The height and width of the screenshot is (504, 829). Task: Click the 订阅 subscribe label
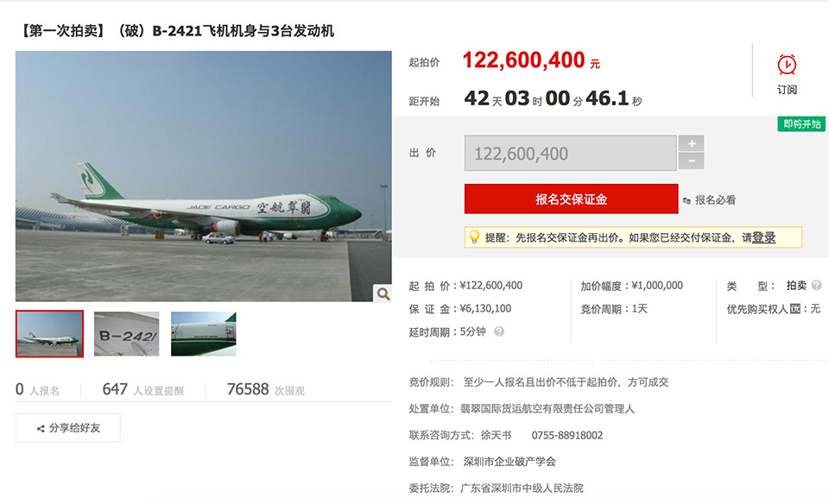point(787,89)
